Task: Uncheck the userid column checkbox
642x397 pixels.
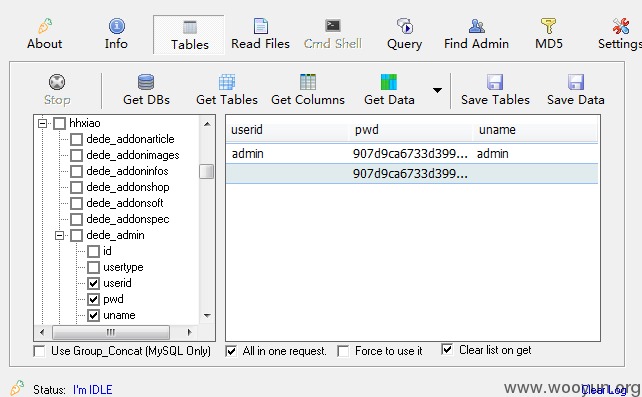Action: point(93,283)
